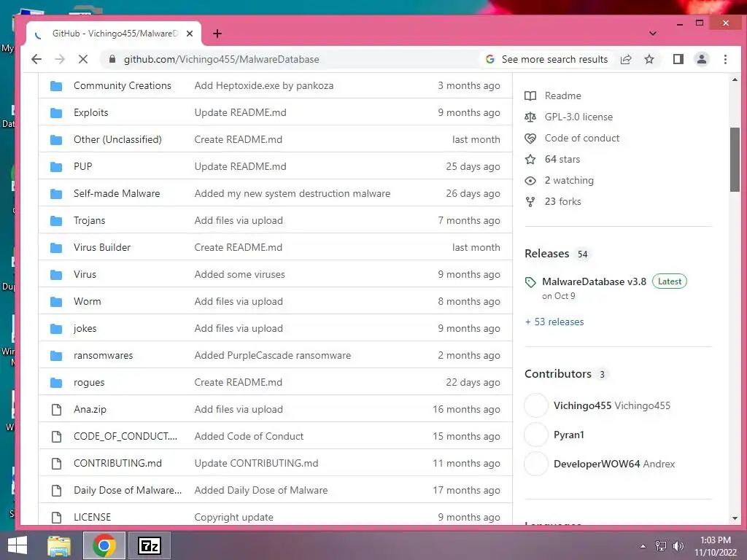Click the Latest release badge

[x=670, y=281]
